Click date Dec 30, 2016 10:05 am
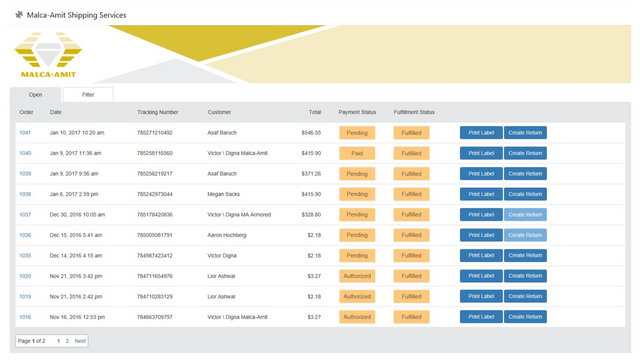Viewport: 640px width, 360px height. 77,214
